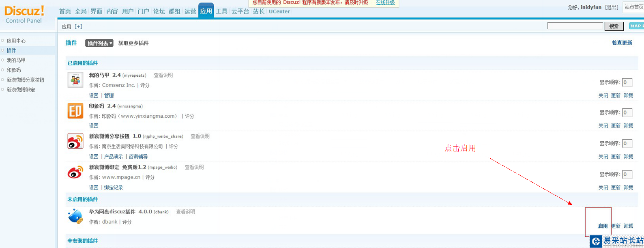This screenshot has width=644, height=248.
Task: Click the 检查更新 link
Action: click(622, 43)
